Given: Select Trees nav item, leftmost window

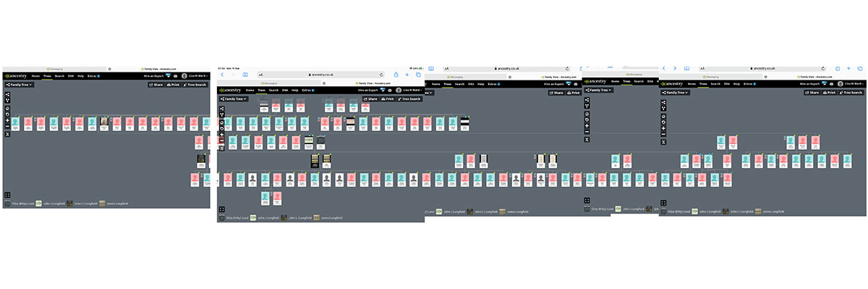Looking at the screenshot, I should (47, 76).
